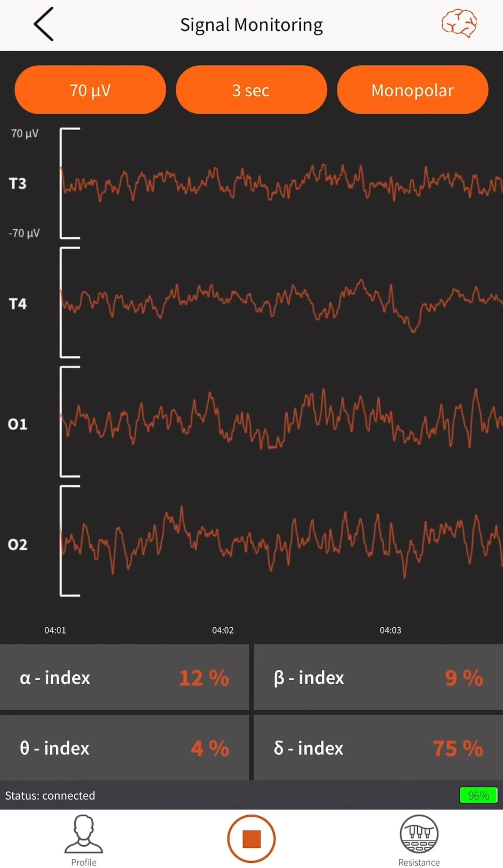Open the Profile tab
Screen dimensions: 503x868
(x=83, y=839)
